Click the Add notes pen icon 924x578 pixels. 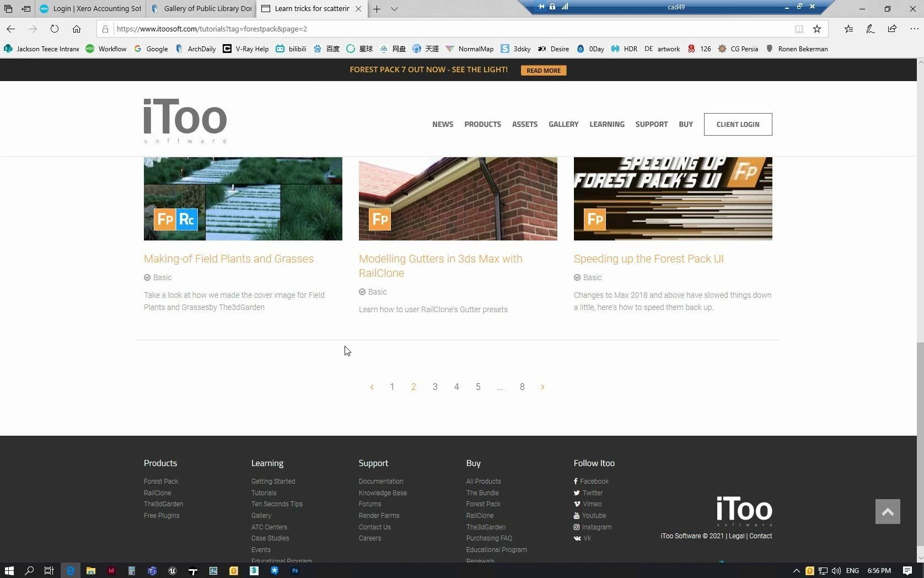click(x=870, y=29)
